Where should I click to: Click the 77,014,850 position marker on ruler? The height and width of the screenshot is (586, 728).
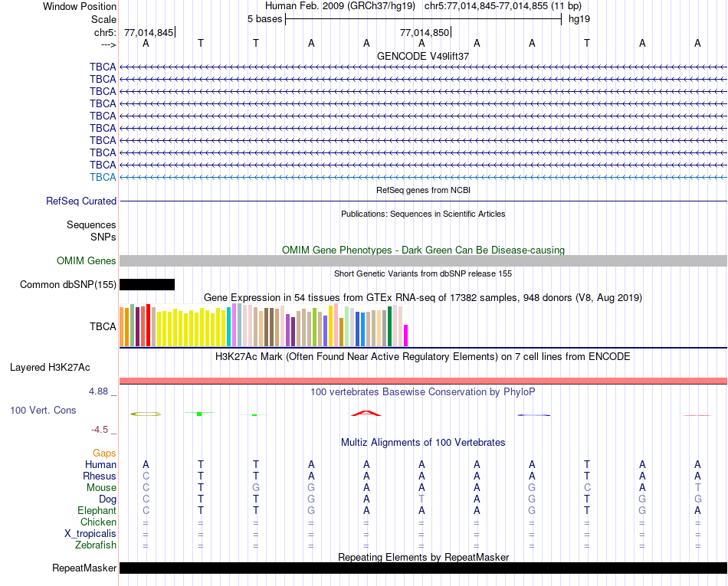(x=425, y=32)
